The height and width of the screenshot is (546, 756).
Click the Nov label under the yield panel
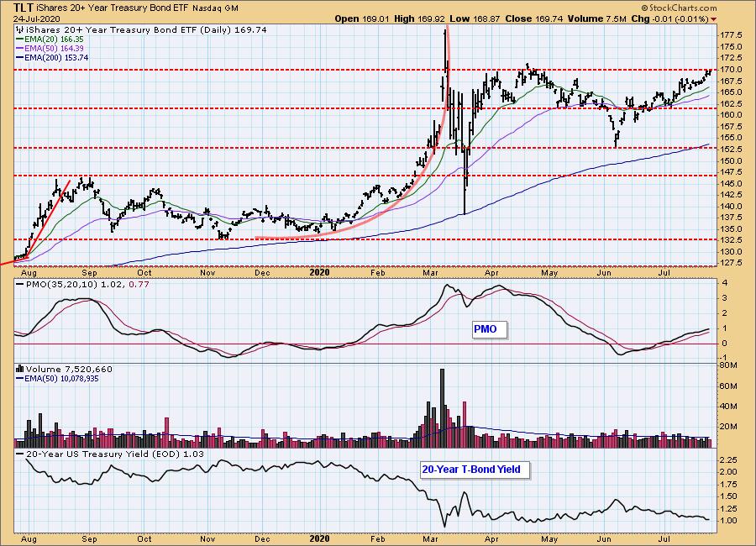(207, 538)
